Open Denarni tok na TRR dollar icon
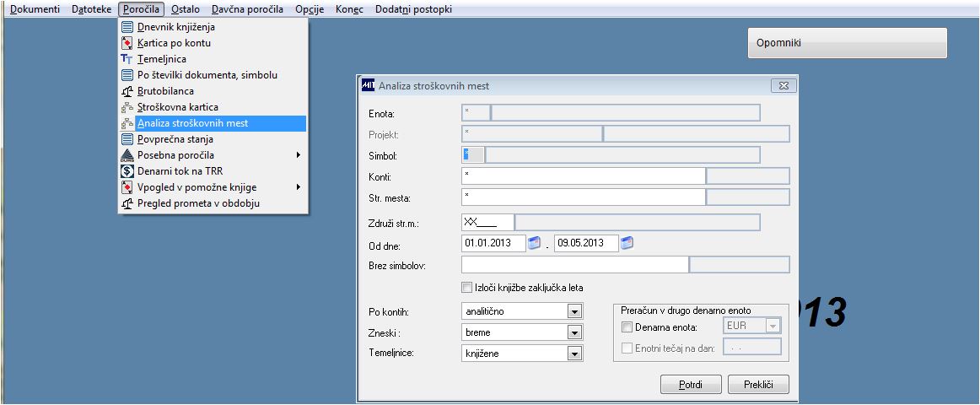This screenshot has width=980, height=405. [127, 171]
